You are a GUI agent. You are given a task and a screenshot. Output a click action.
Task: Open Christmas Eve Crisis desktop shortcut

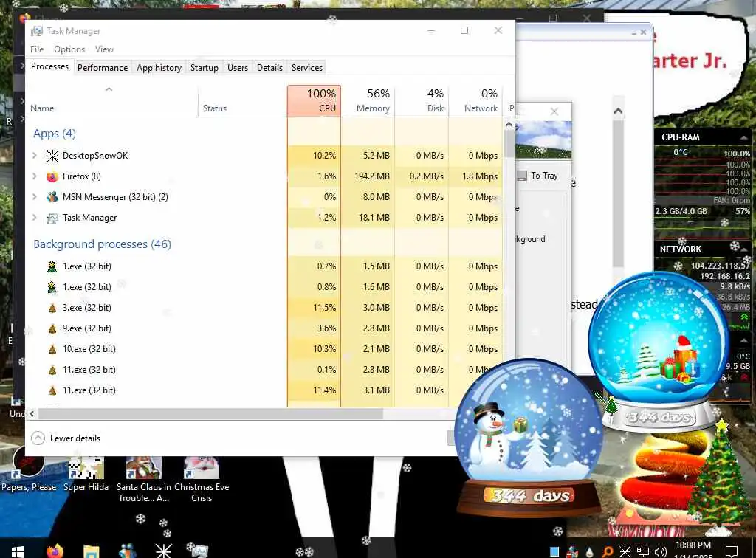[202, 480]
